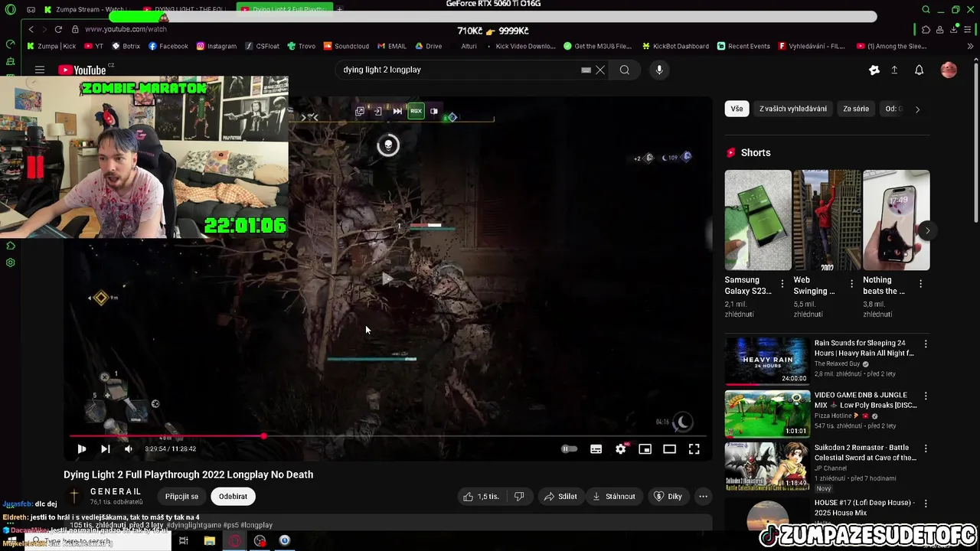Open a new browser tab
980x551 pixels.
(x=339, y=9)
